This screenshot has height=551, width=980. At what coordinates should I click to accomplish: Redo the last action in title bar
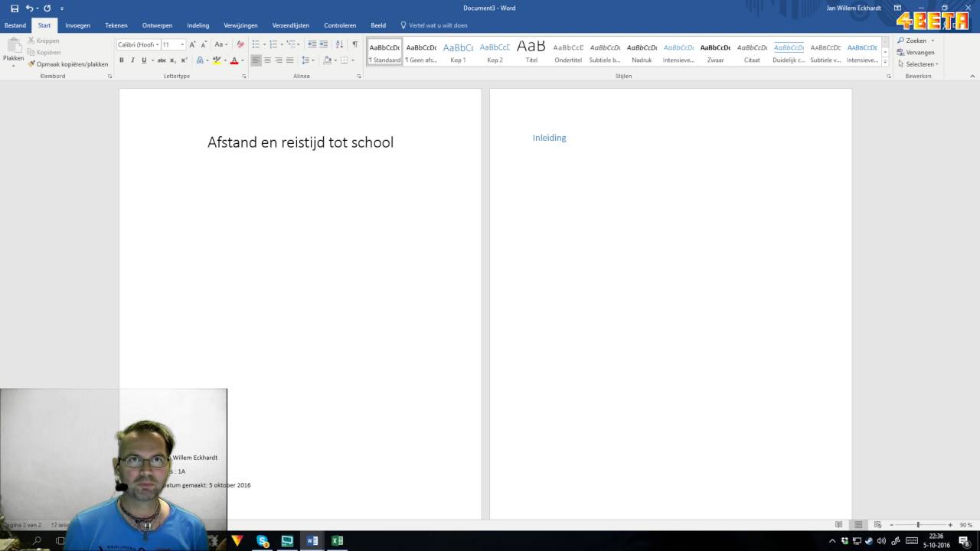47,8
